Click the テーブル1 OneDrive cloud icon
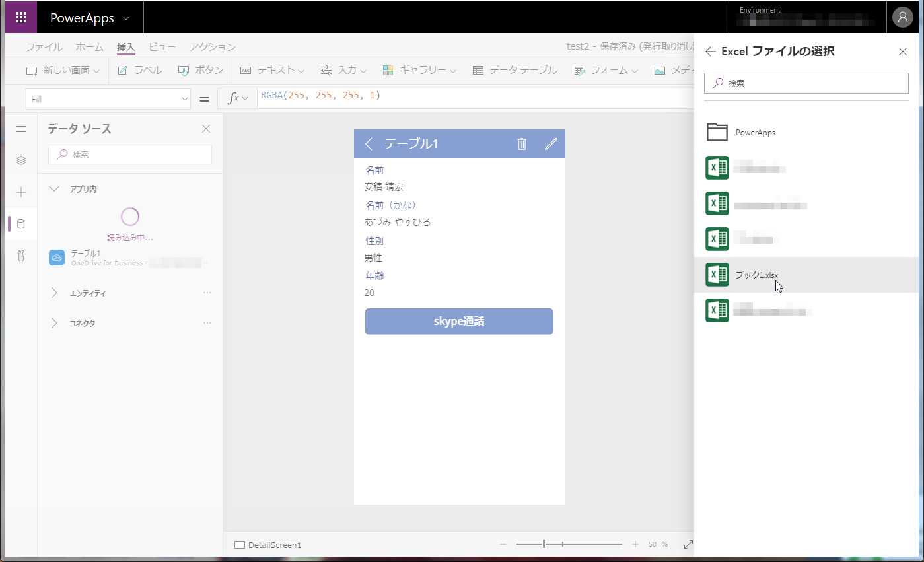924x562 pixels. (x=57, y=258)
